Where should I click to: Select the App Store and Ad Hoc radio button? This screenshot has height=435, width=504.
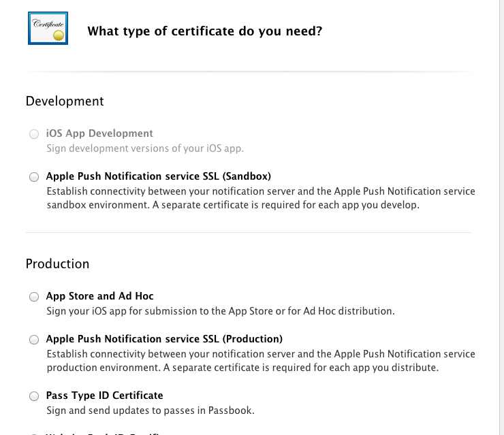34,297
